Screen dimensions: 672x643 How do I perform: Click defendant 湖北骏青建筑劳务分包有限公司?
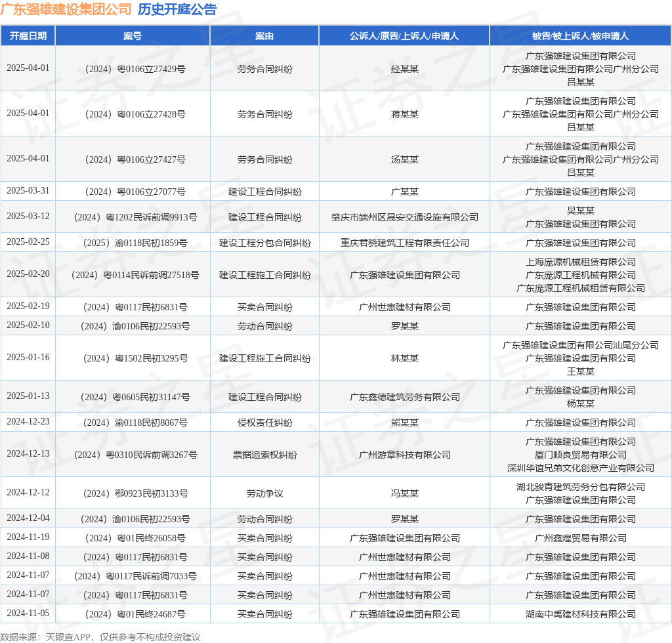[x=581, y=487]
